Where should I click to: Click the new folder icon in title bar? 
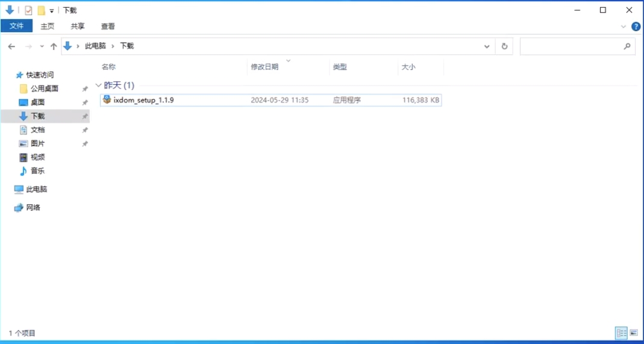click(41, 10)
